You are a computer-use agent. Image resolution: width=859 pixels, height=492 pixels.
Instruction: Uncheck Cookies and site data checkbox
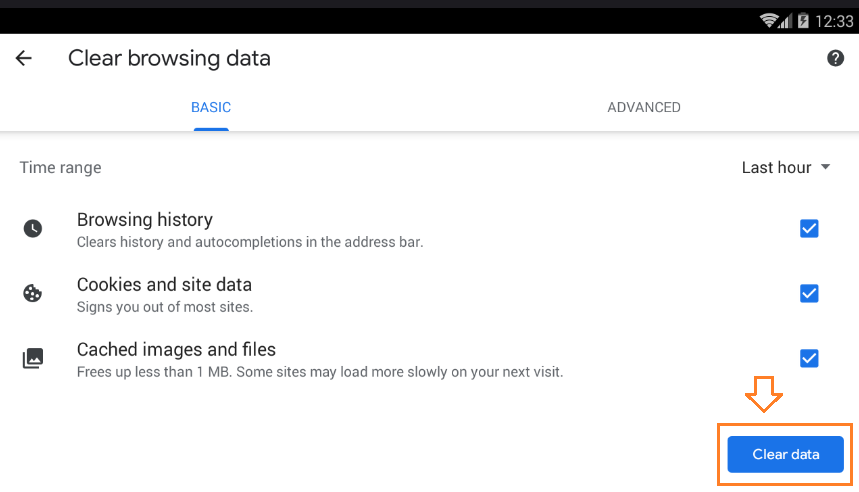click(x=809, y=293)
